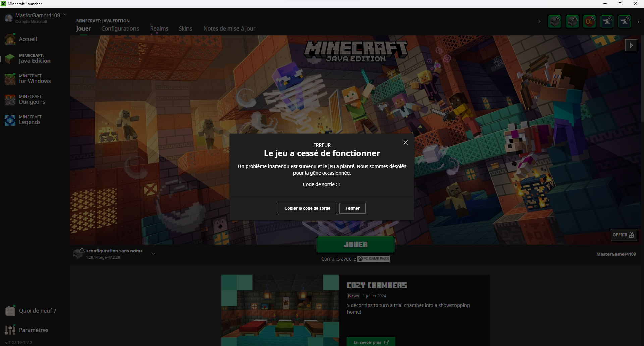Open the Configurations tab
This screenshot has width=644, height=346.
click(120, 29)
